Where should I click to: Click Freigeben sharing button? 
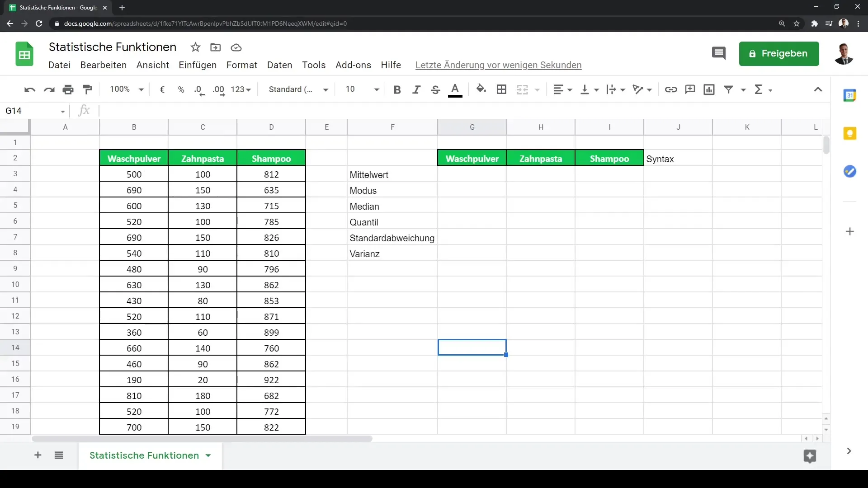(779, 53)
